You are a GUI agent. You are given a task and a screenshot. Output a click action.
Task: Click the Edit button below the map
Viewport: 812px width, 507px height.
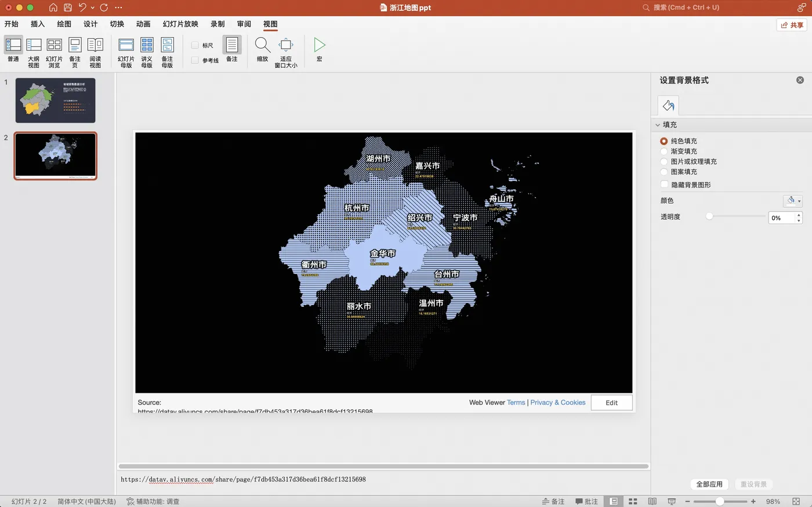click(611, 403)
